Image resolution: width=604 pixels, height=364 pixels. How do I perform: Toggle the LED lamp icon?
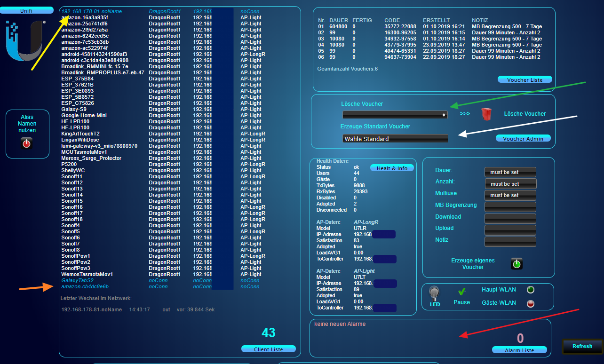tap(435, 295)
